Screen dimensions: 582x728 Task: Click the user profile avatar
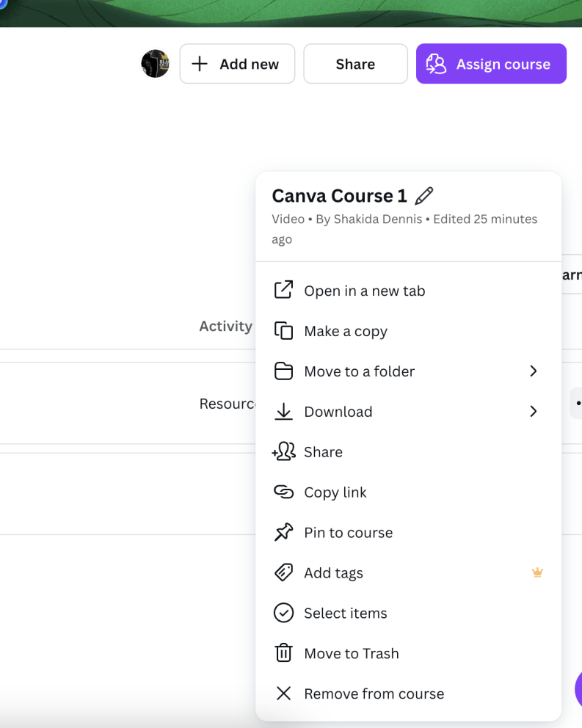pyautogui.click(x=155, y=64)
